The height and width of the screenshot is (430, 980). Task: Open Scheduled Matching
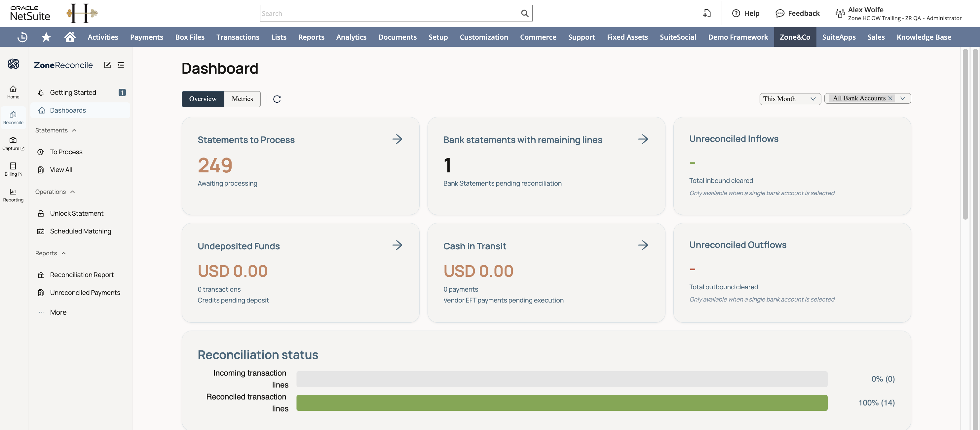pos(80,231)
